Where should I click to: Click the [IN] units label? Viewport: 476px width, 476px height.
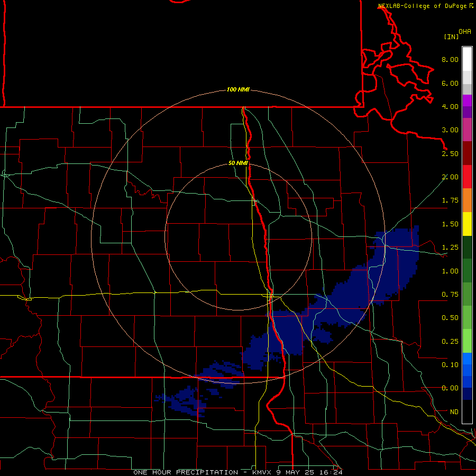pyautogui.click(x=452, y=36)
